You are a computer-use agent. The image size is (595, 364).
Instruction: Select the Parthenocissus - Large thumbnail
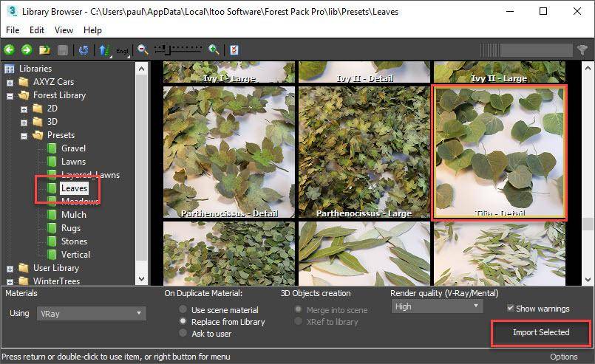[363, 152]
